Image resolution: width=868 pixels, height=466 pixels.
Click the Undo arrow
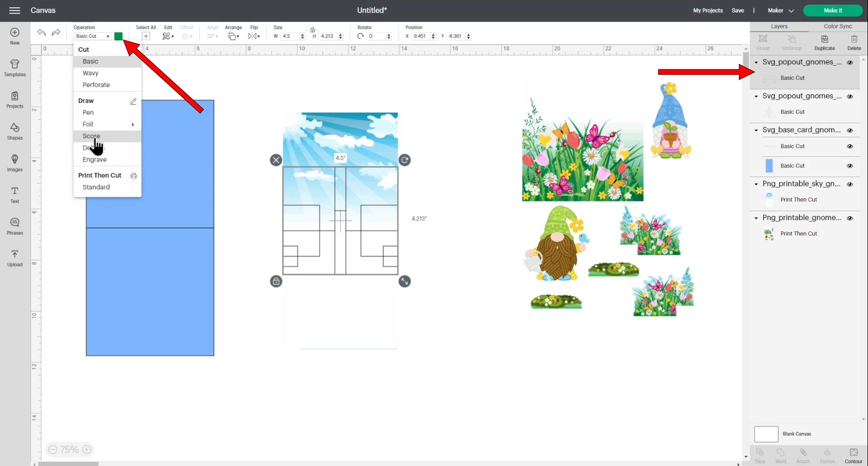tap(41, 33)
